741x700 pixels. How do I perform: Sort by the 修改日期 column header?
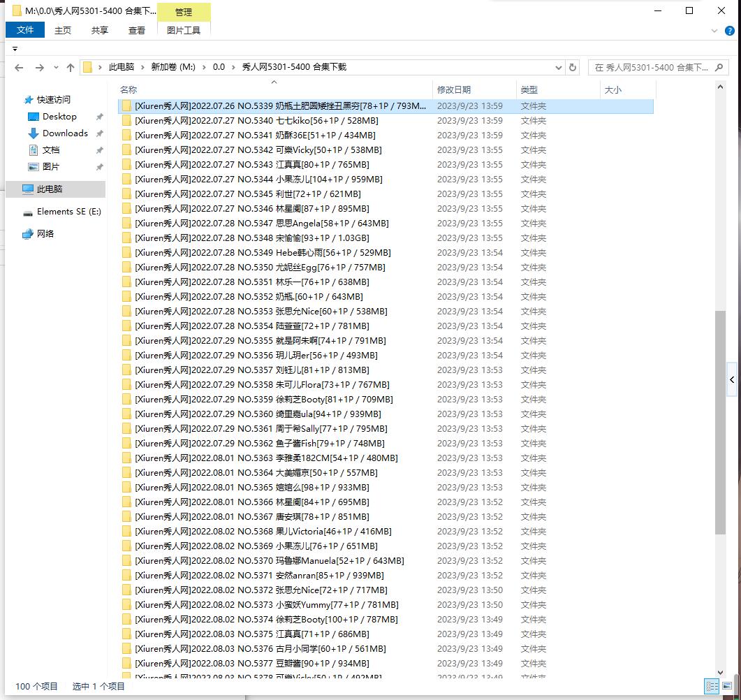pyautogui.click(x=474, y=90)
